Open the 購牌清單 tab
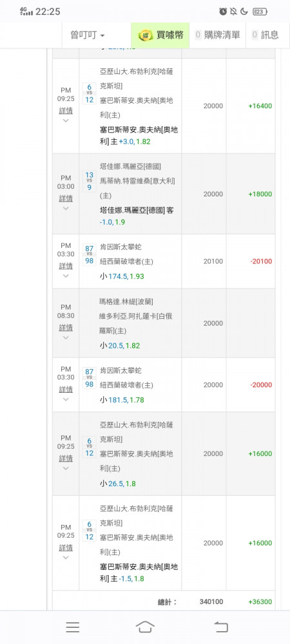Image resolution: width=290 pixels, height=644 pixels. pyautogui.click(x=218, y=35)
